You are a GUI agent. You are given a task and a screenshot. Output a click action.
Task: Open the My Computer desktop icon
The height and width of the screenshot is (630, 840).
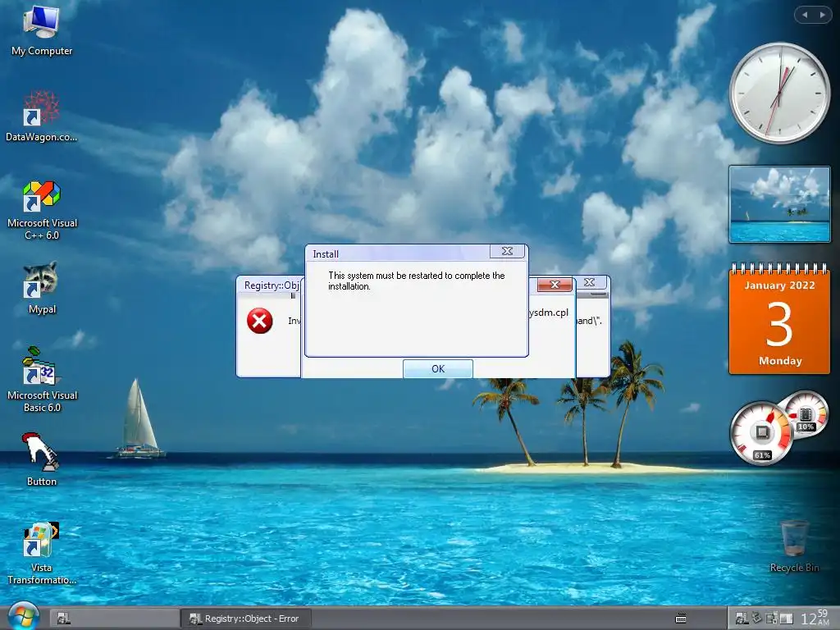coord(41,31)
